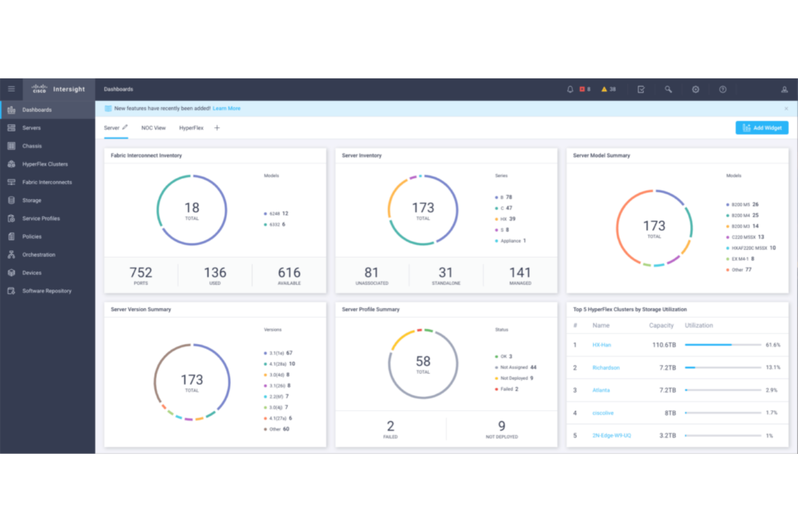
Task: Click the warning alarms badge showing 38
Action: click(608, 89)
